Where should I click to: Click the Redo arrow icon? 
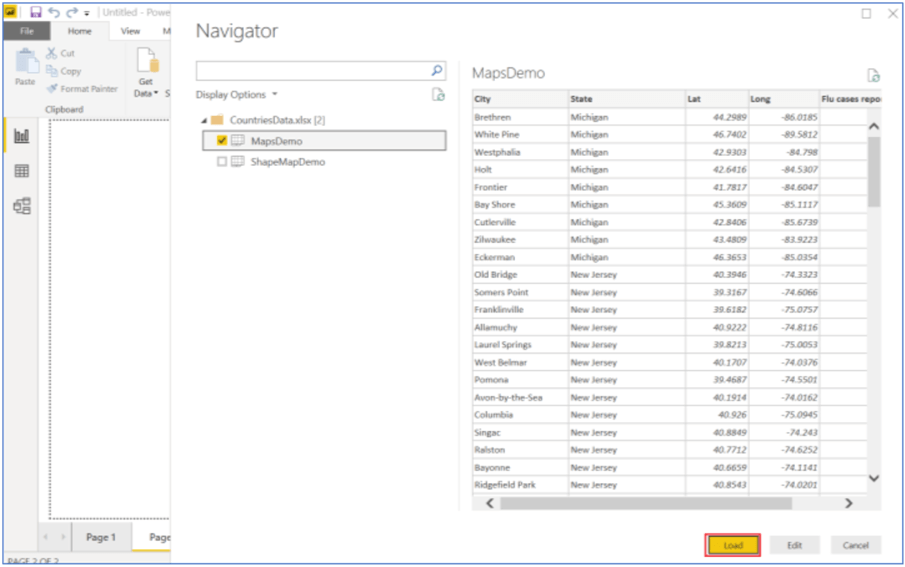72,12
